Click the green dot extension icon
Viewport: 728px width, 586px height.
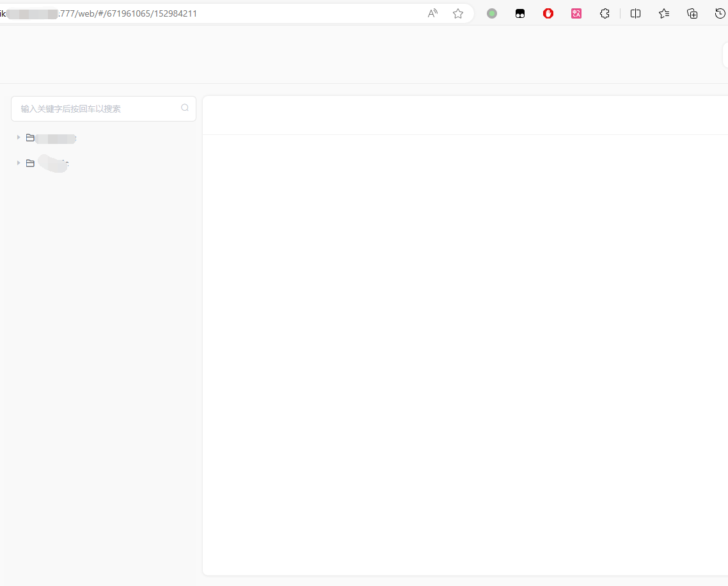(x=492, y=13)
